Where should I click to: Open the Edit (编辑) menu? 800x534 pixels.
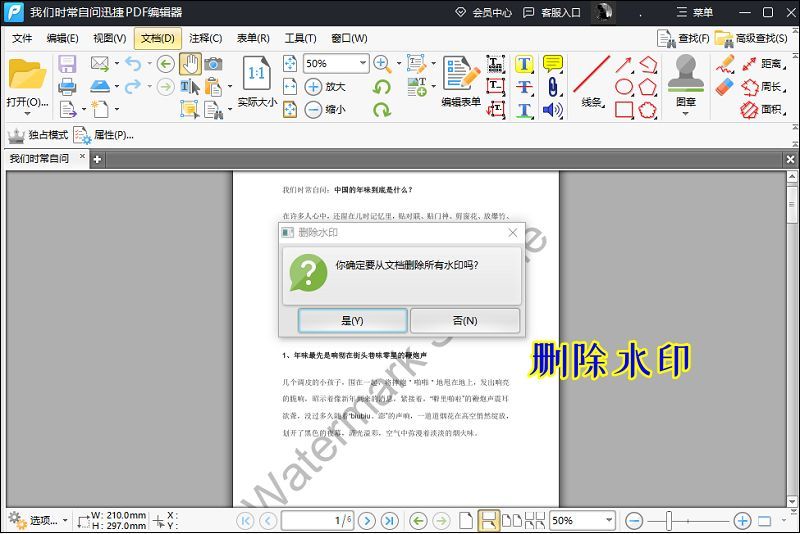pyautogui.click(x=62, y=38)
